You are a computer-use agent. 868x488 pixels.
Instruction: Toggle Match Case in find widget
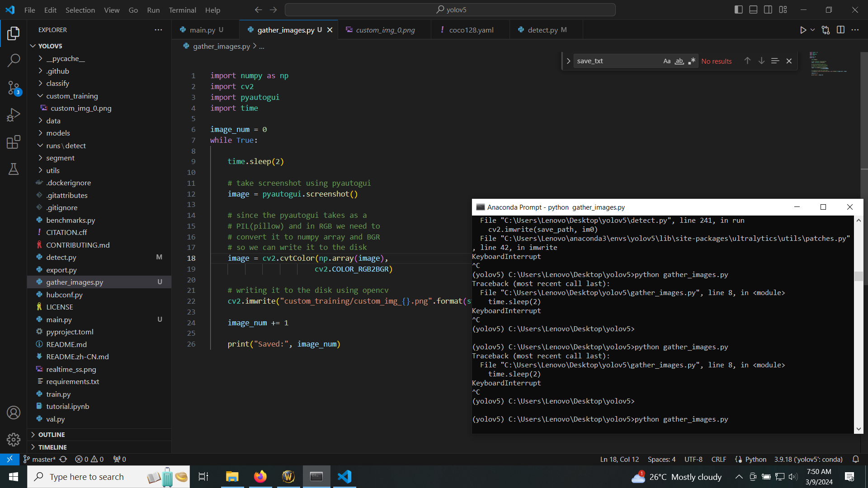(x=667, y=61)
